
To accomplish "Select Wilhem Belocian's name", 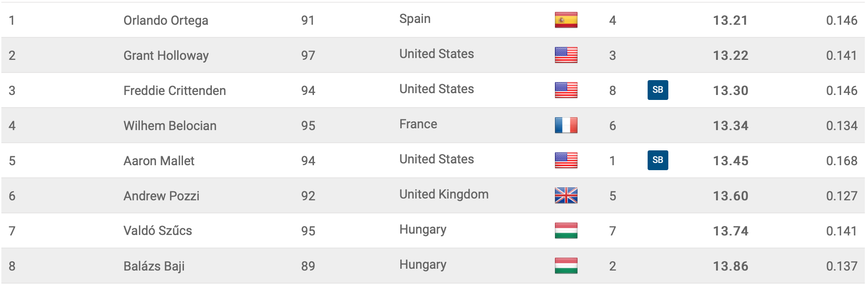I will coord(170,126).
